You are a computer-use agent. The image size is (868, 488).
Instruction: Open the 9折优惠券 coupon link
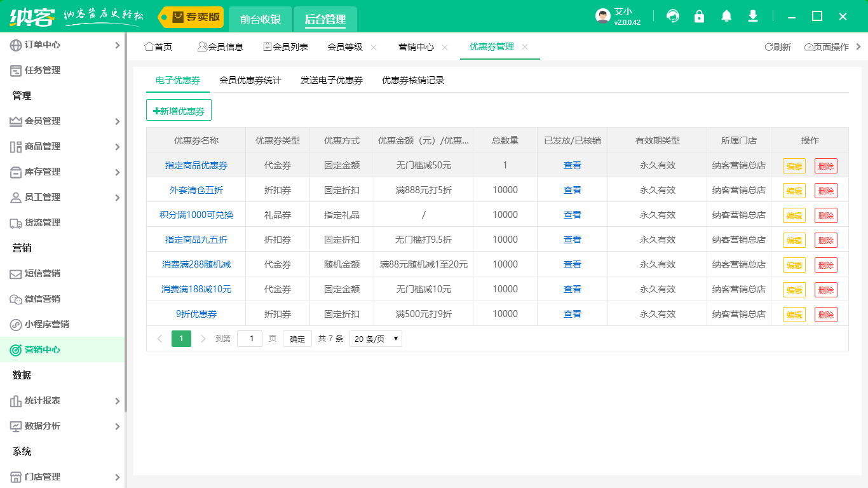click(x=196, y=314)
